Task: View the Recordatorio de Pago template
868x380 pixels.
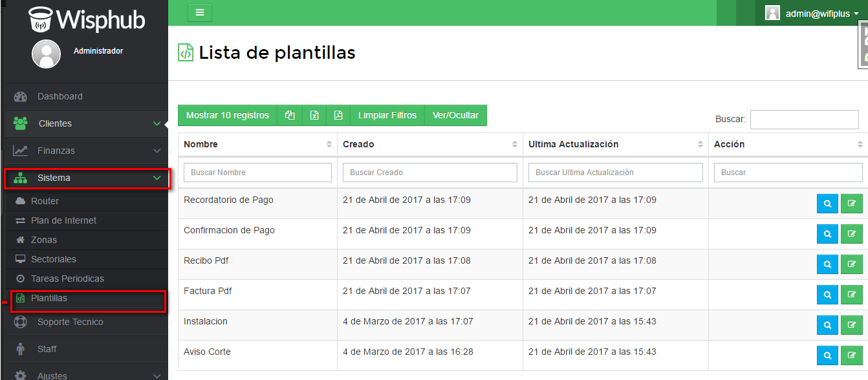Action: point(827,204)
